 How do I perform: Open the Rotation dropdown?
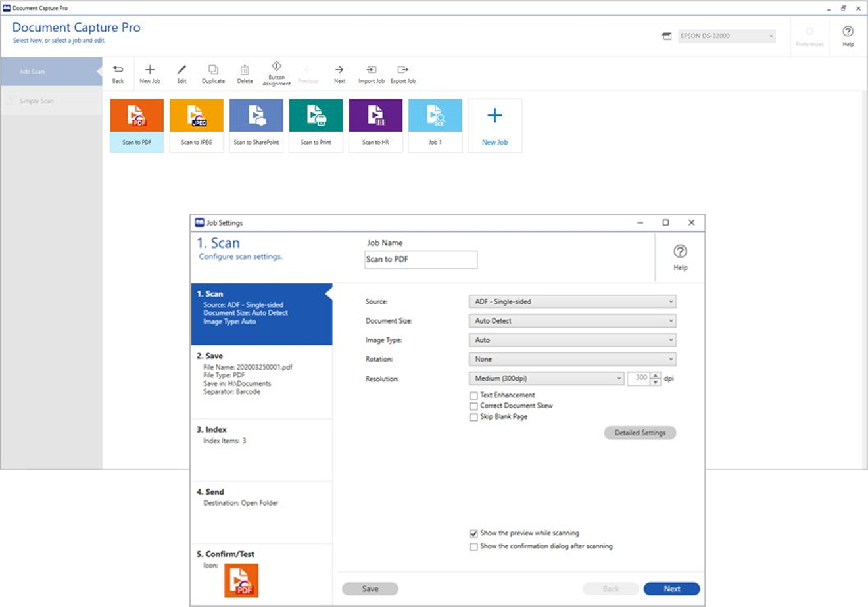[x=572, y=359]
